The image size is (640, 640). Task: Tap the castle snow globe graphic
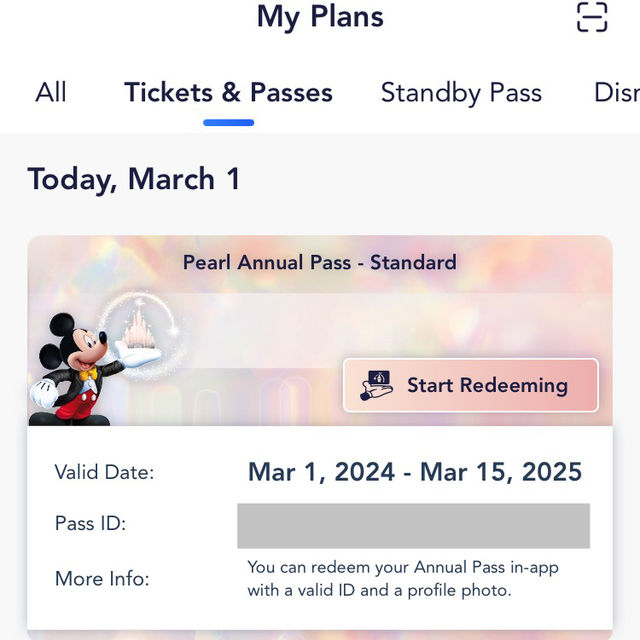tap(140, 335)
